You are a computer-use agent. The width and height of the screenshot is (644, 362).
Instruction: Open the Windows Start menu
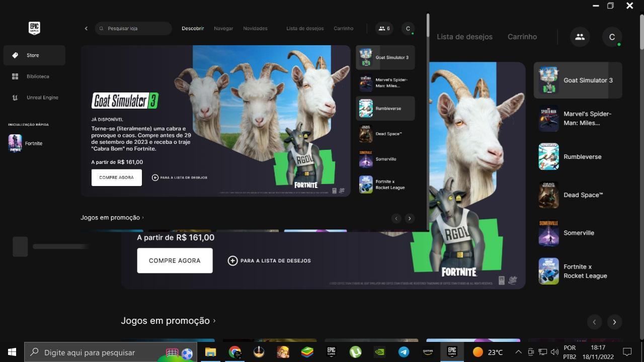click(x=12, y=352)
